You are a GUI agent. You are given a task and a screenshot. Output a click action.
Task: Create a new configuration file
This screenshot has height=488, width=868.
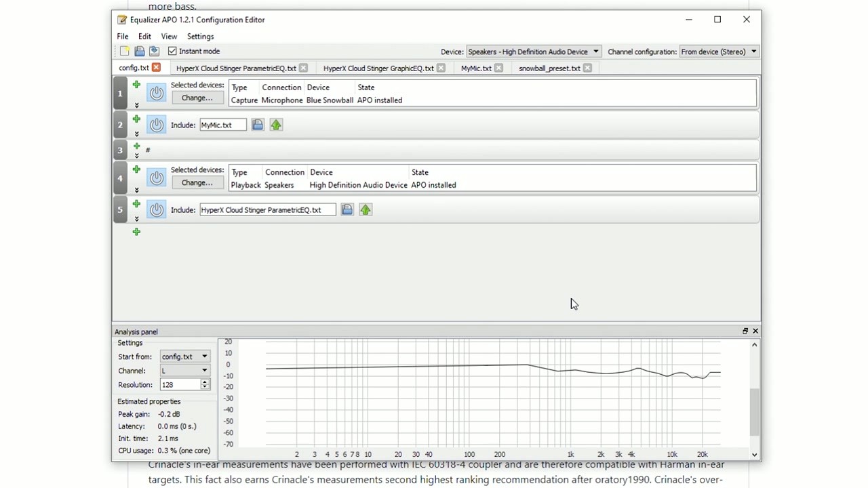(x=125, y=51)
